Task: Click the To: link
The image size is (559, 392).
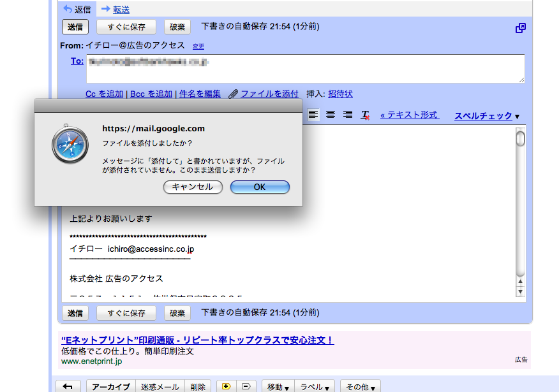Action: coord(77,61)
